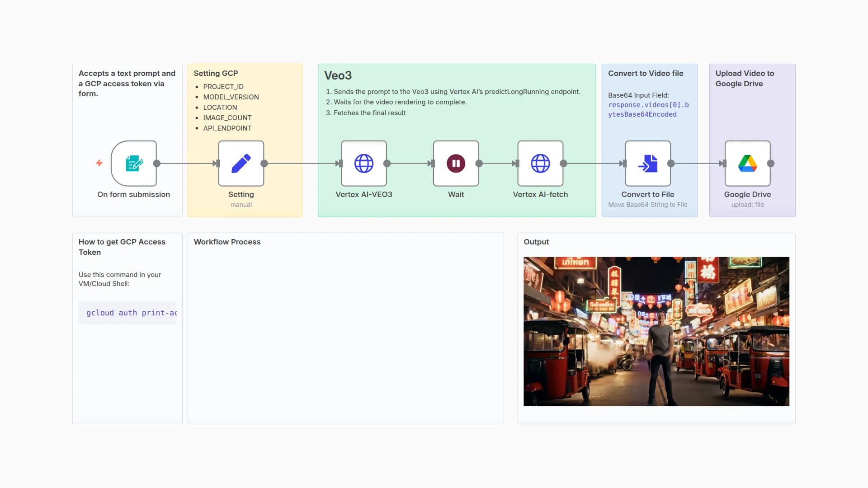Click the Convert to File node icon

648,164
